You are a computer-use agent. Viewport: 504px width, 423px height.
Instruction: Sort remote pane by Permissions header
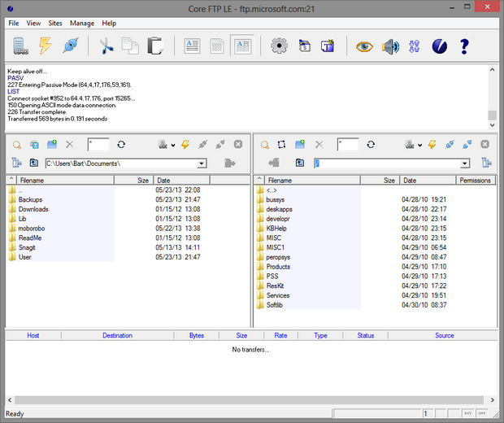(475, 180)
